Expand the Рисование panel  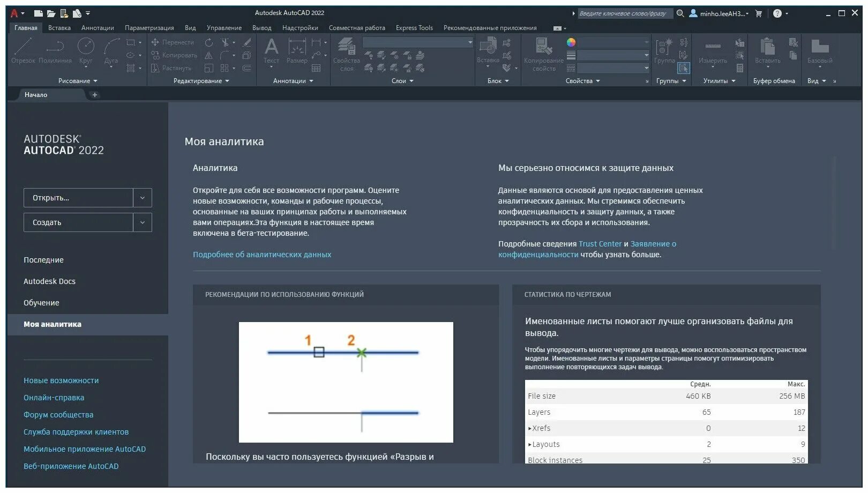pyautogui.click(x=78, y=81)
